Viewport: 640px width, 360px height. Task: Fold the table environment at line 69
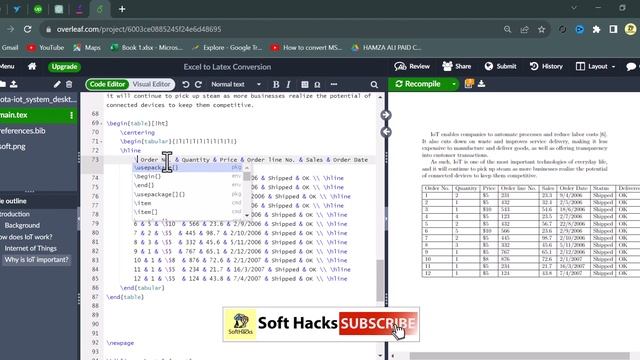tap(102, 123)
